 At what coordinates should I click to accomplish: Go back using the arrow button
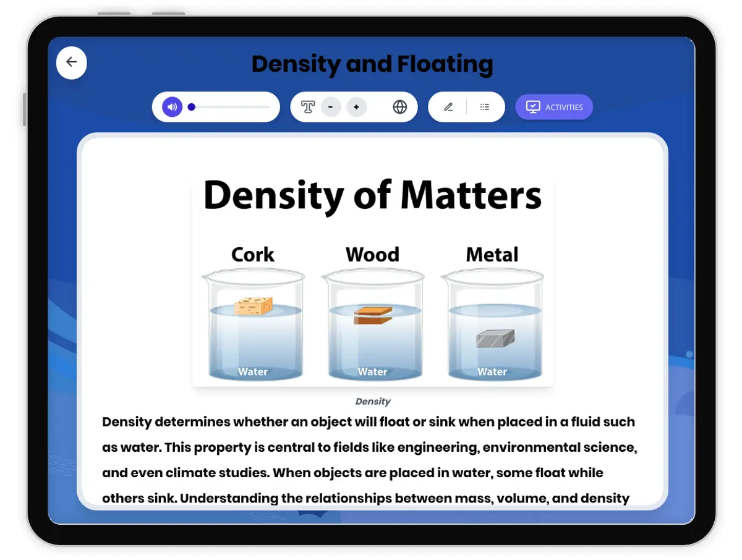click(x=72, y=62)
